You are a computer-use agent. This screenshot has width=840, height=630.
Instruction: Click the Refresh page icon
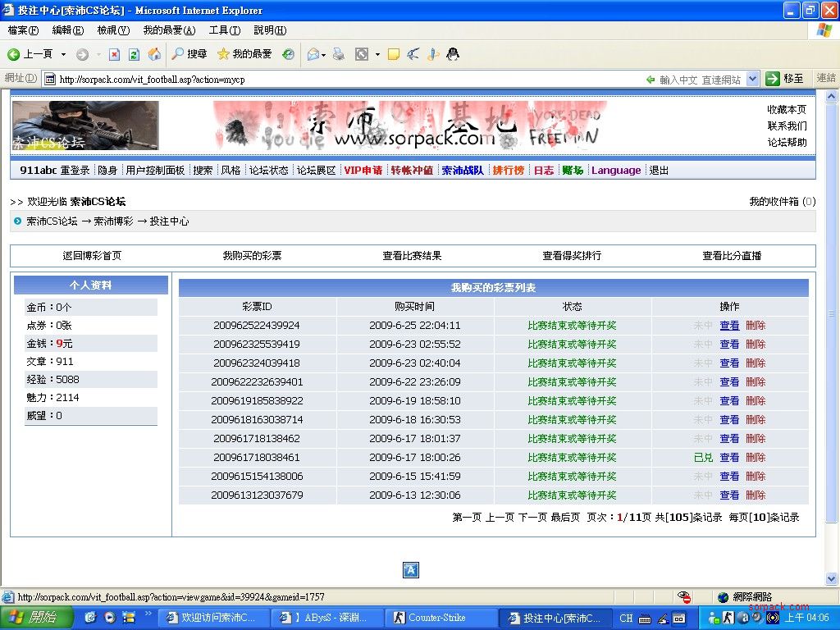(x=134, y=54)
